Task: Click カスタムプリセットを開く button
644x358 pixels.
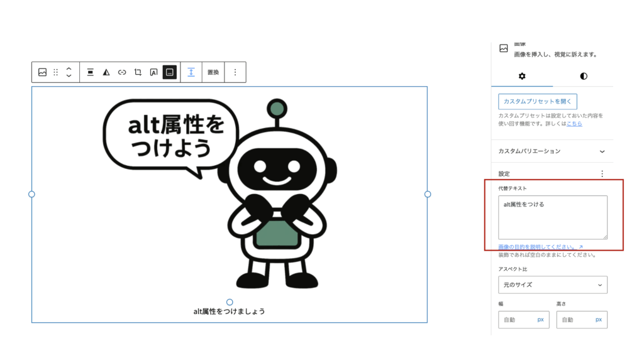Action: coord(537,101)
